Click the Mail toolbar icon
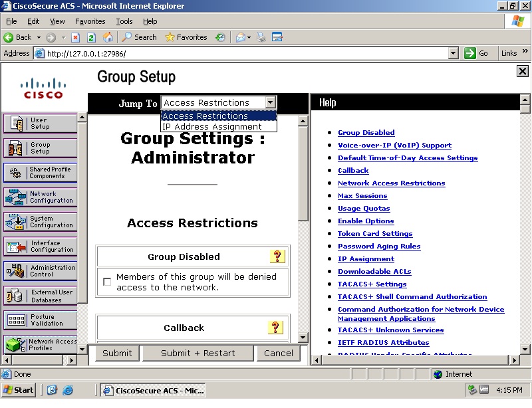532x408 pixels. tap(240, 37)
